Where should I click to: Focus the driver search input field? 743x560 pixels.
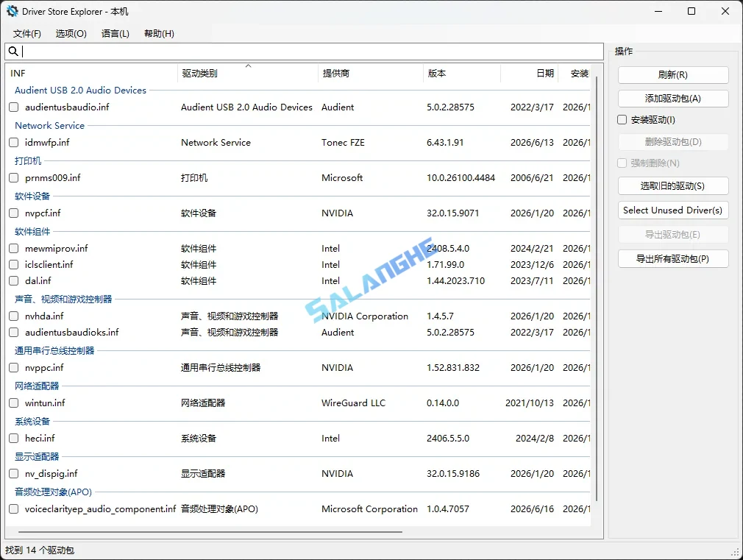click(305, 52)
